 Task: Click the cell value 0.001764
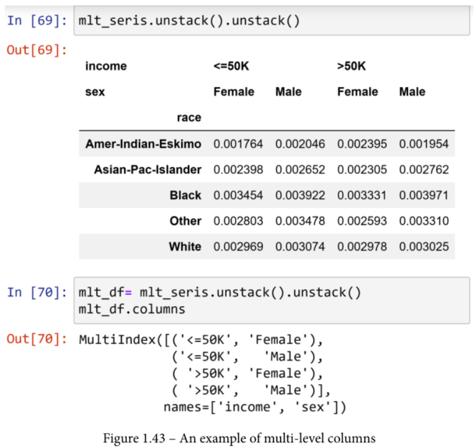coord(238,144)
